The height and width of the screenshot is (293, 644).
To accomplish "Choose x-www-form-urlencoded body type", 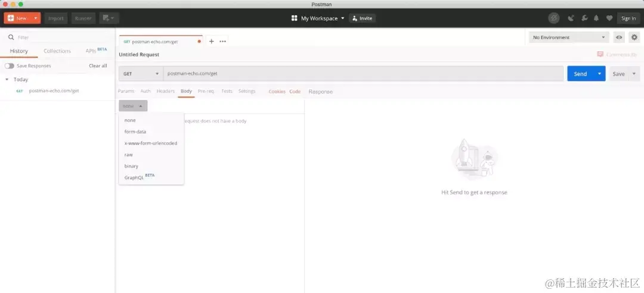I will click(151, 143).
